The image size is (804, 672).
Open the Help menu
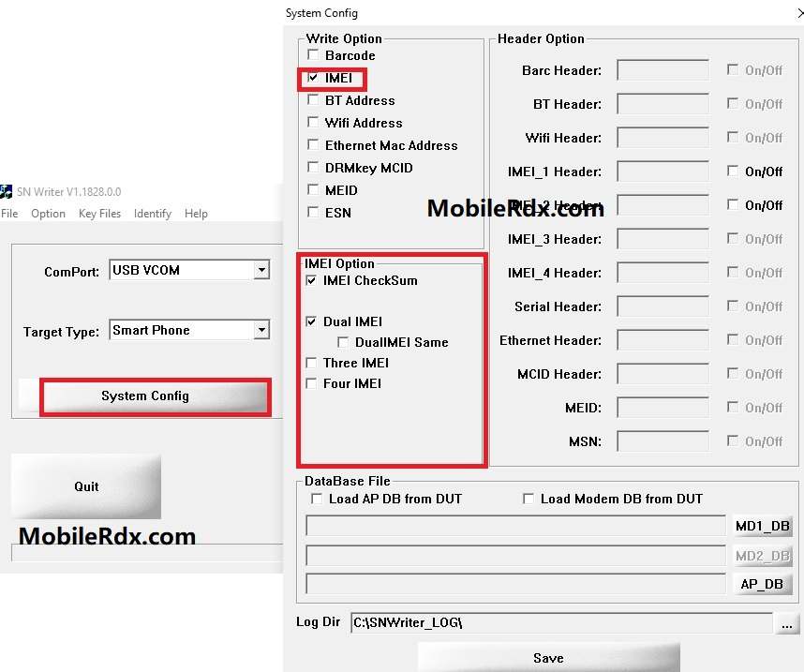(x=196, y=214)
